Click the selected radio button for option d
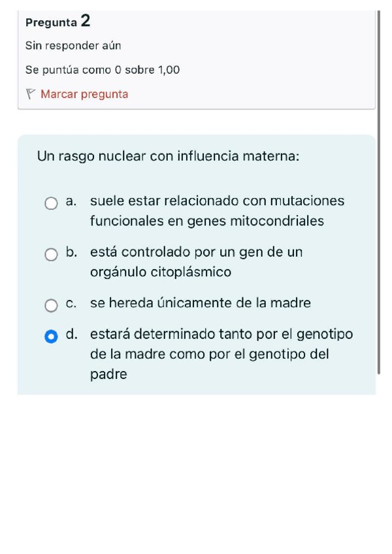The height and width of the screenshot is (554, 392). (x=51, y=337)
